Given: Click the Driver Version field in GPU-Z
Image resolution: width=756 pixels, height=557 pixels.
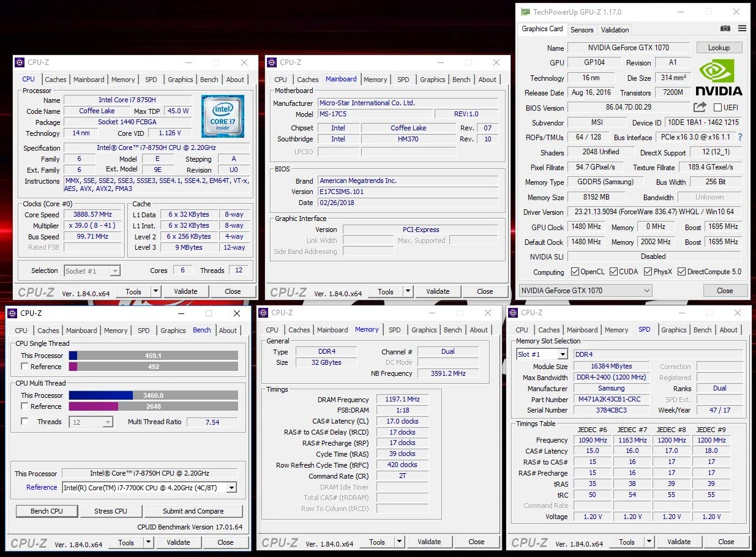Looking at the screenshot, I should 654,212.
